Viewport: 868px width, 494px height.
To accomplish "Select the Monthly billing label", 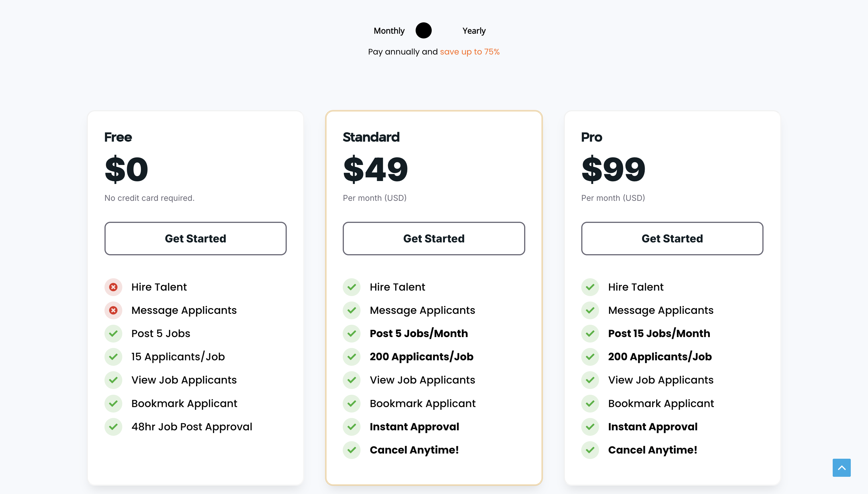I will [x=389, y=31].
